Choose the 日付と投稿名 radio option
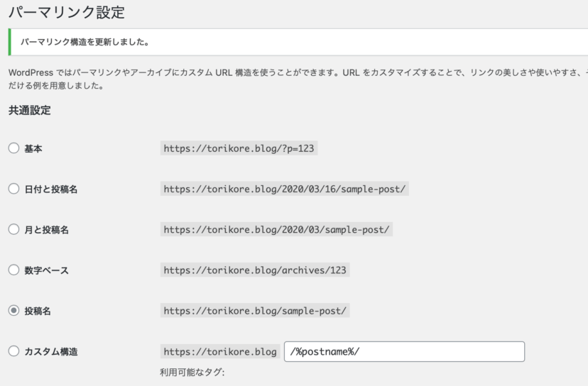The width and height of the screenshot is (588, 386). click(x=13, y=189)
